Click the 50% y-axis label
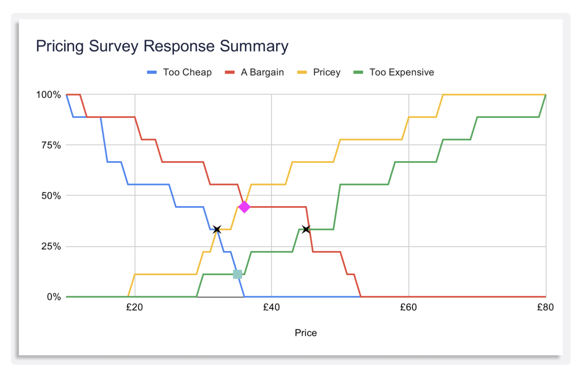 (x=51, y=196)
